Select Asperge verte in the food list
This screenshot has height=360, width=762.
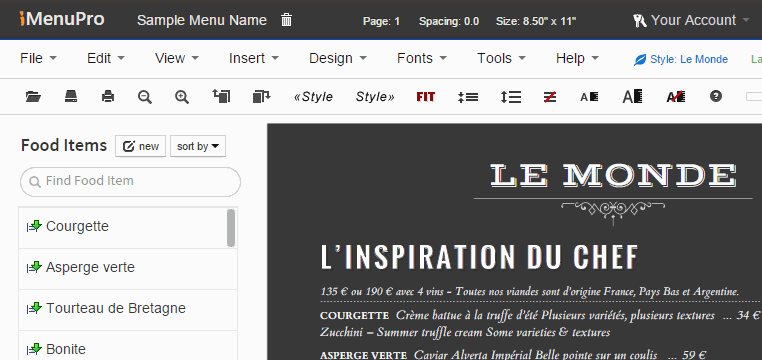[90, 267]
